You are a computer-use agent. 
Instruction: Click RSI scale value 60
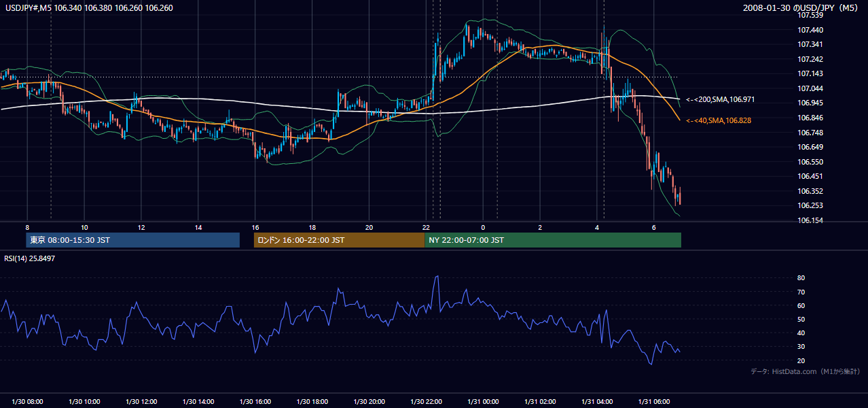click(801, 305)
